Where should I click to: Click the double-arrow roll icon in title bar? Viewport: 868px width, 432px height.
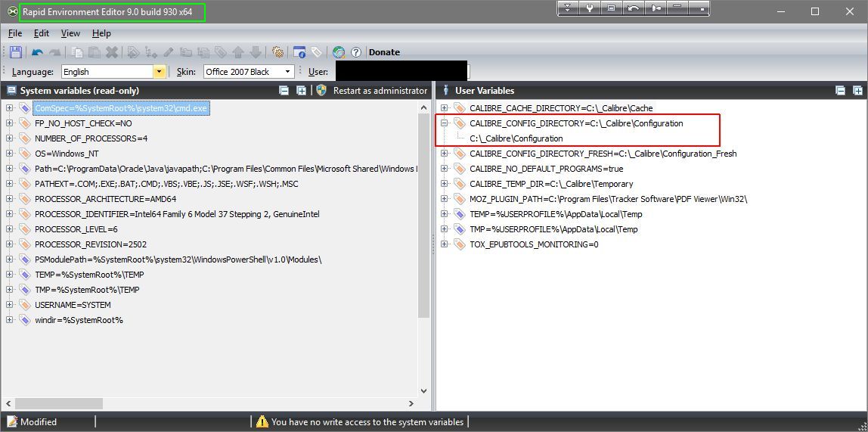tap(568, 8)
